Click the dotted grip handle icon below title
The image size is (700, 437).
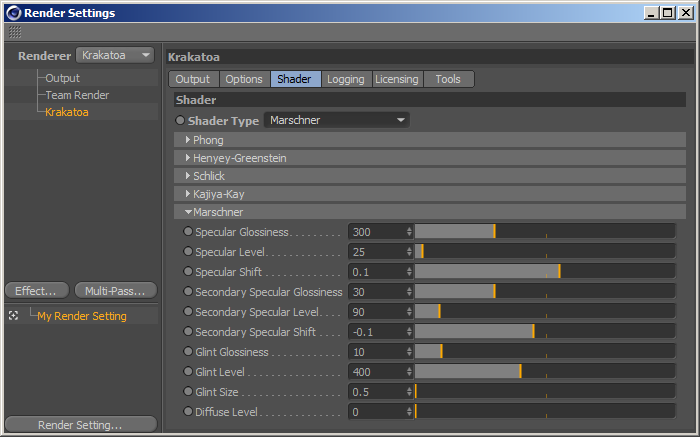(x=15, y=32)
